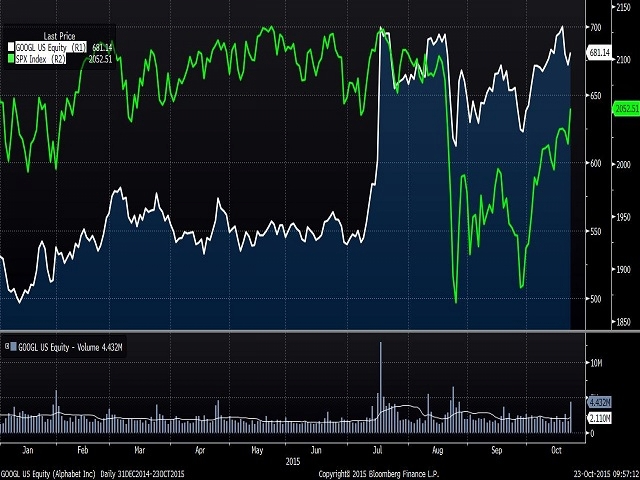Click the 4.432M volume value tag
The height and width of the screenshot is (480, 640).
click(x=598, y=402)
